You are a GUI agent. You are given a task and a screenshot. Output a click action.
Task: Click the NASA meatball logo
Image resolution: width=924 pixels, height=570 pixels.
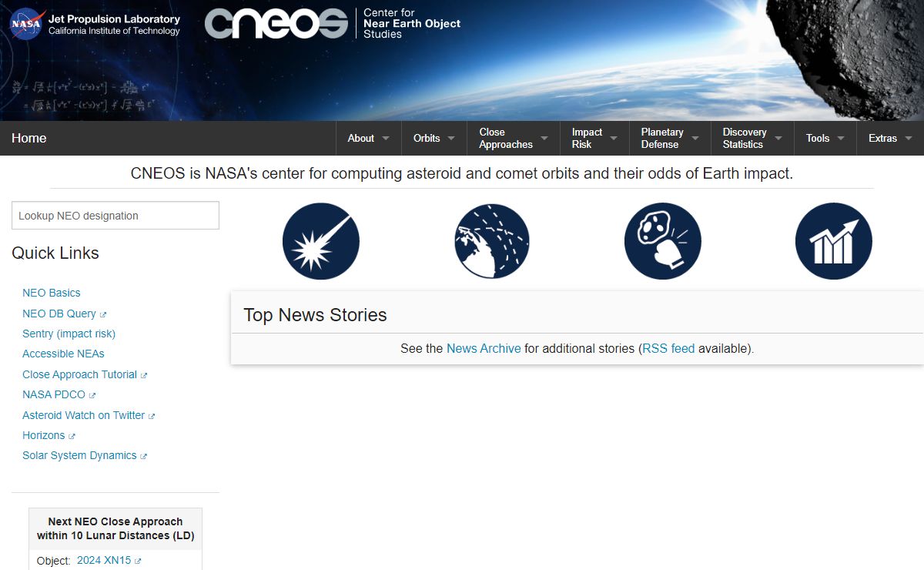(x=27, y=23)
